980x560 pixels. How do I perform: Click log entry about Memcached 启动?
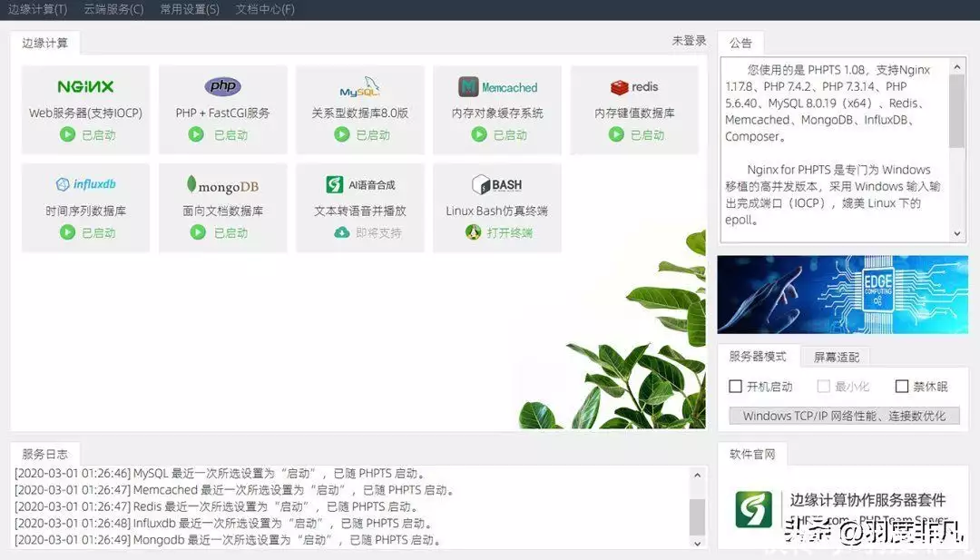[235, 490]
